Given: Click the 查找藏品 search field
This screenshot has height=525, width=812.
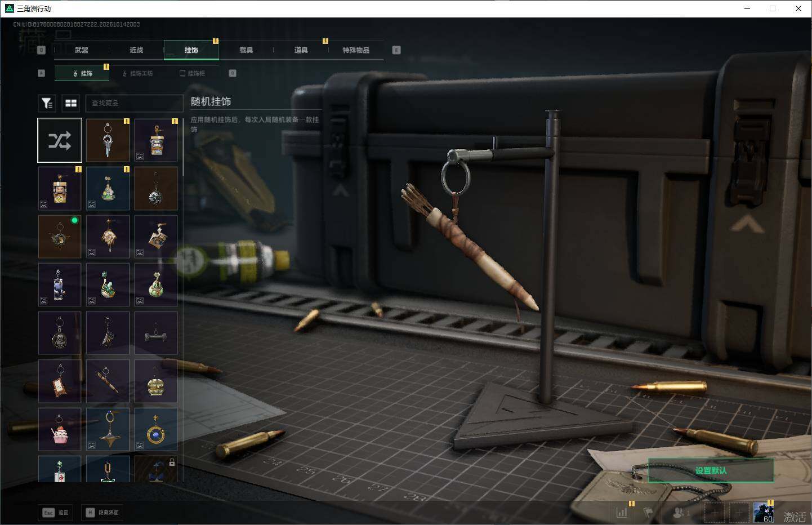Looking at the screenshot, I should click(134, 103).
